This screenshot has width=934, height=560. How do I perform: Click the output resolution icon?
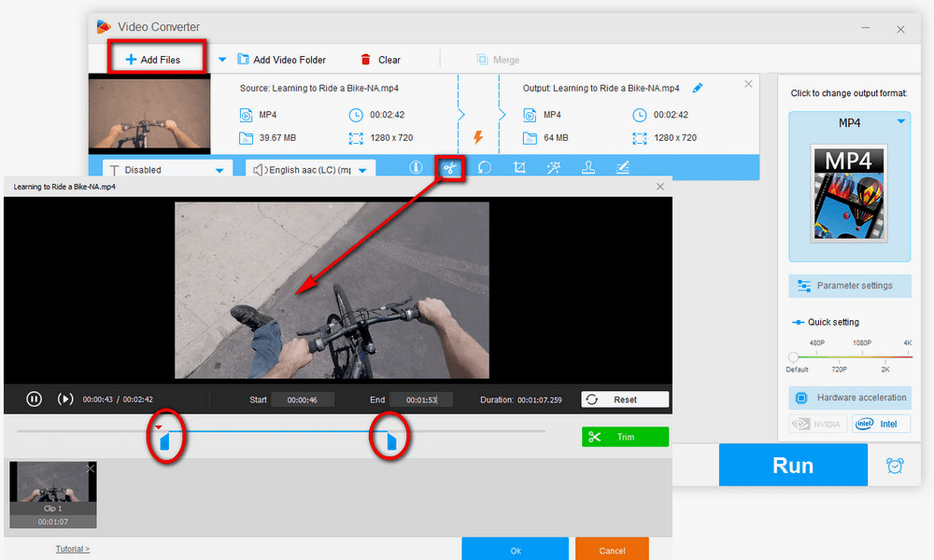tap(639, 138)
